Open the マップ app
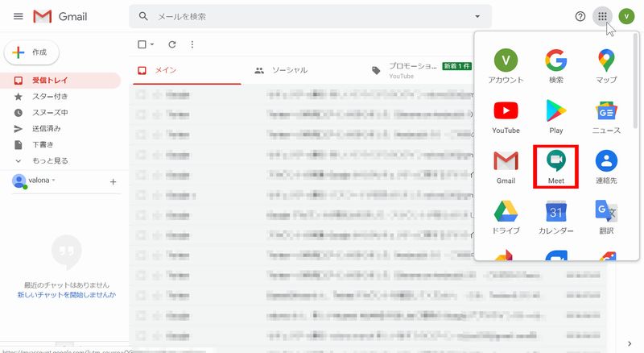The image size is (644, 353). pos(606,66)
